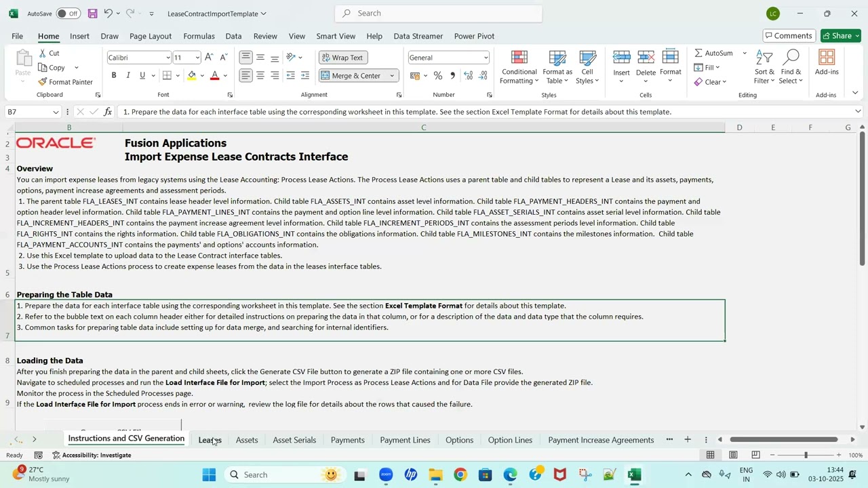This screenshot has height=488, width=868.
Task: Toggle the AutoSave switch
Action: [x=68, y=14]
